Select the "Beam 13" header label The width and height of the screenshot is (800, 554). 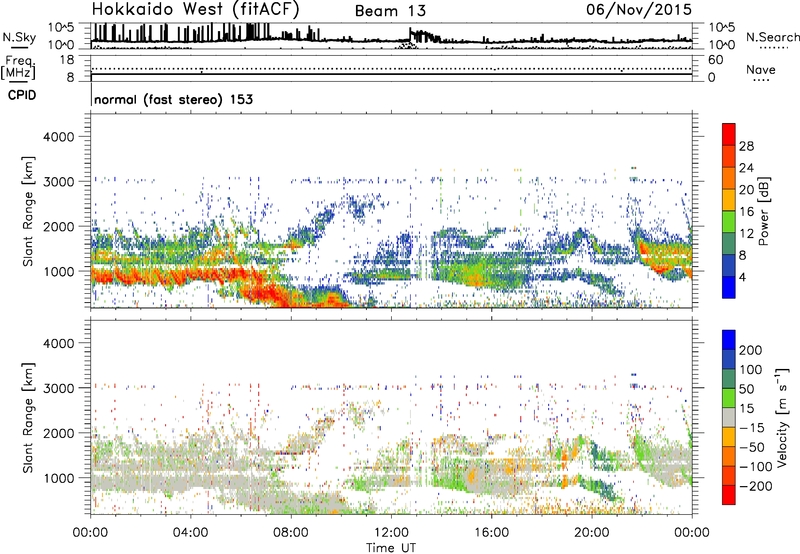tap(390, 11)
